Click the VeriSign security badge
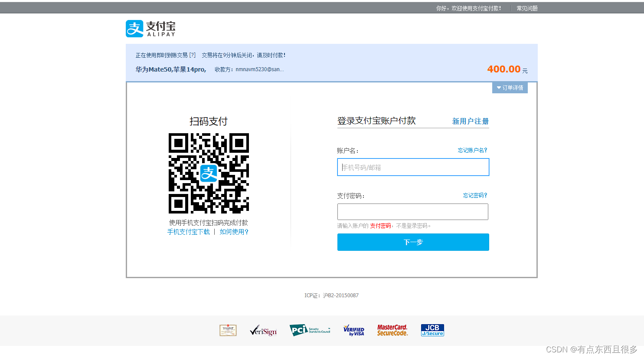This screenshot has height=358, width=644. point(263,331)
